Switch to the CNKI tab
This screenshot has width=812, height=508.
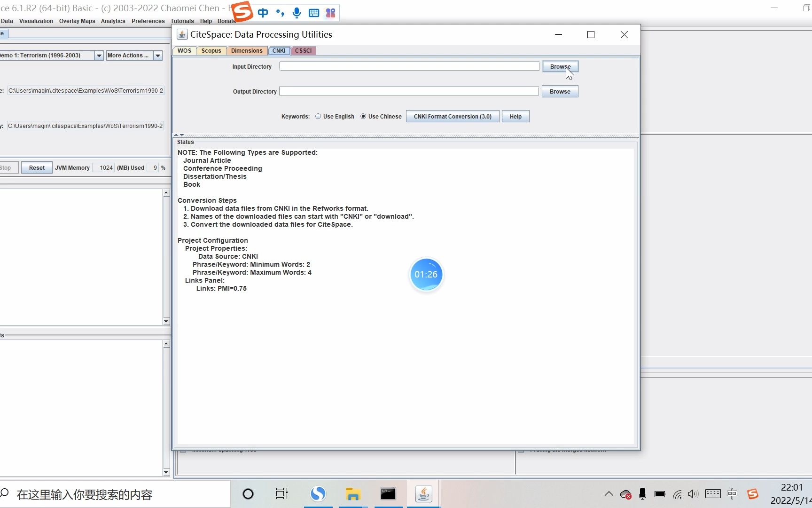279,51
